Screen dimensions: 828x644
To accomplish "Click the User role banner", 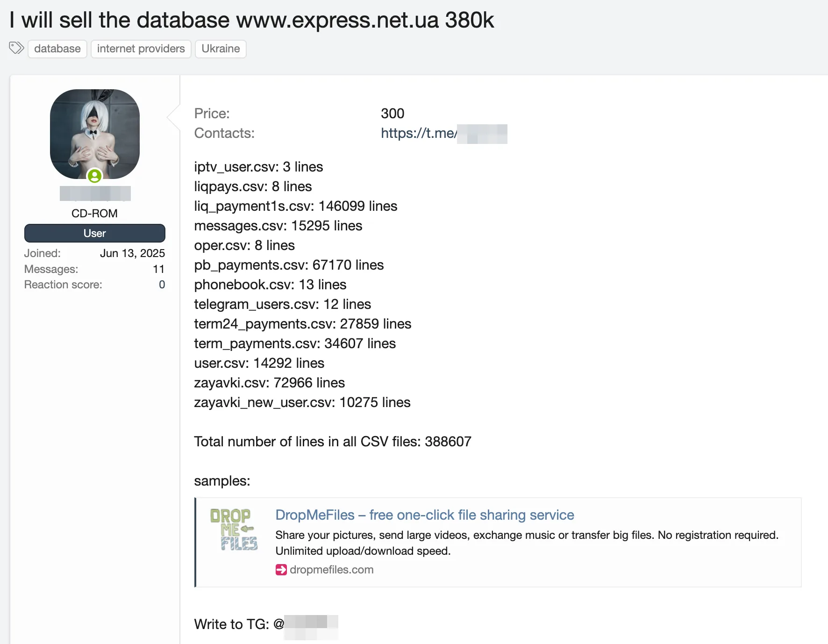I will (95, 233).
